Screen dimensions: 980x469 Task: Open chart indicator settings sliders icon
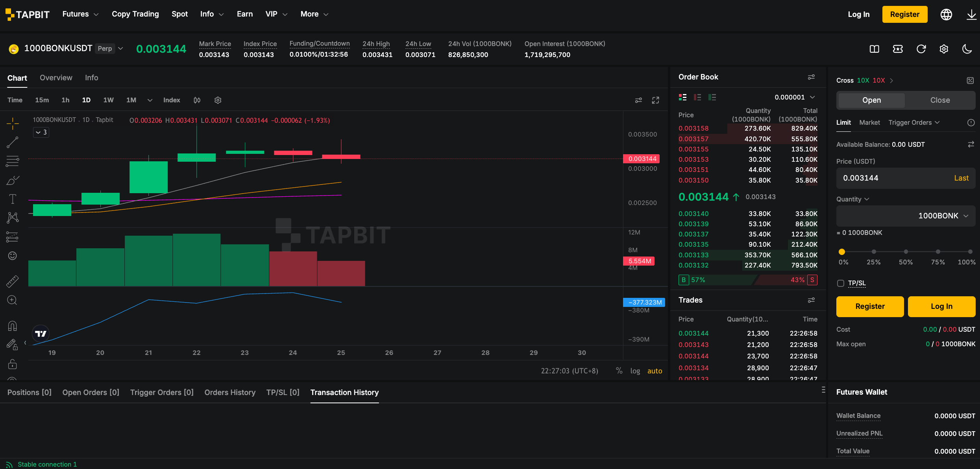coord(638,100)
